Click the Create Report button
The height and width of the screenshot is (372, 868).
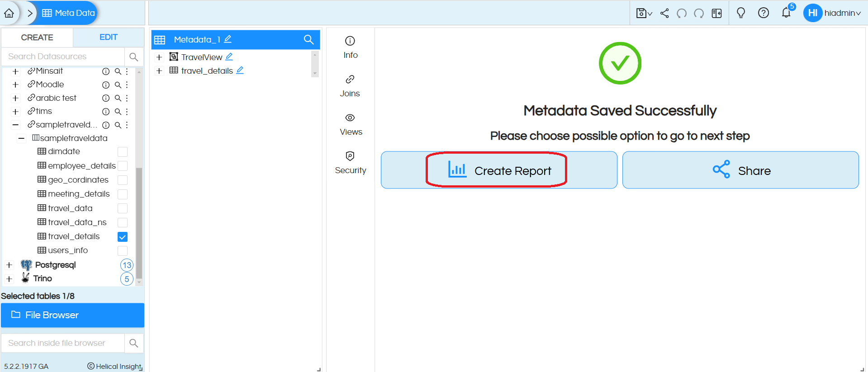[x=499, y=170]
